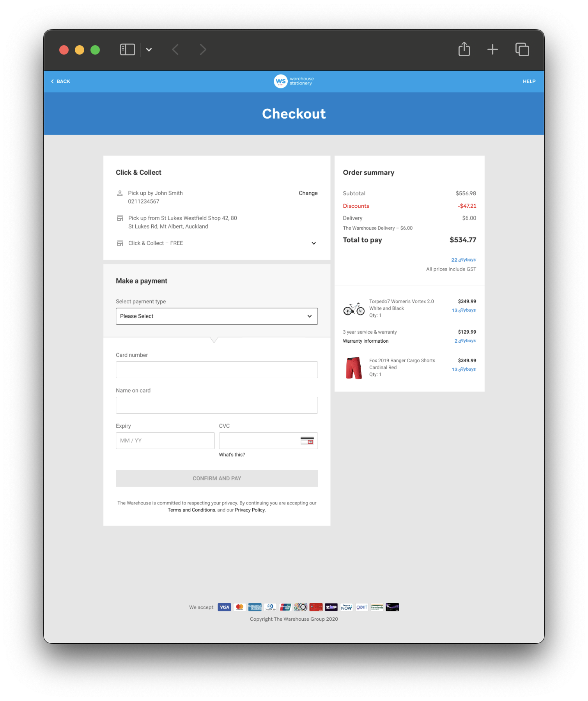Viewport: 588px width, 701px height.
Task: Click the Diners Club logo
Action: tap(270, 607)
